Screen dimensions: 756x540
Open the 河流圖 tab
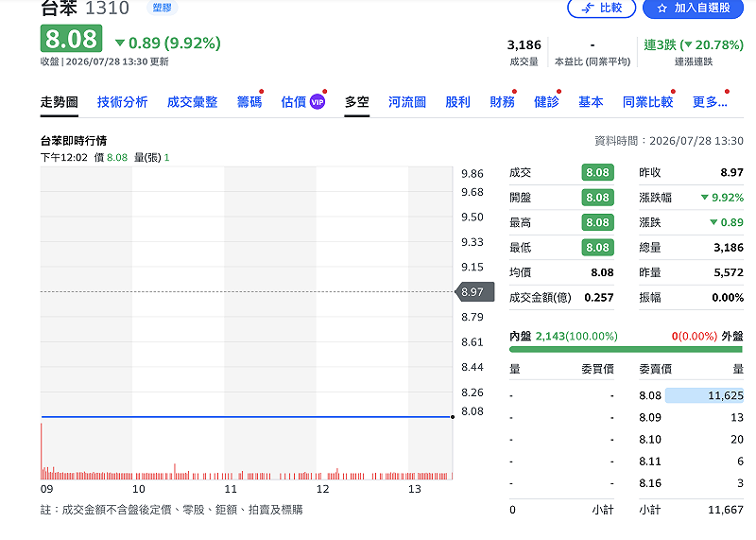tap(407, 102)
